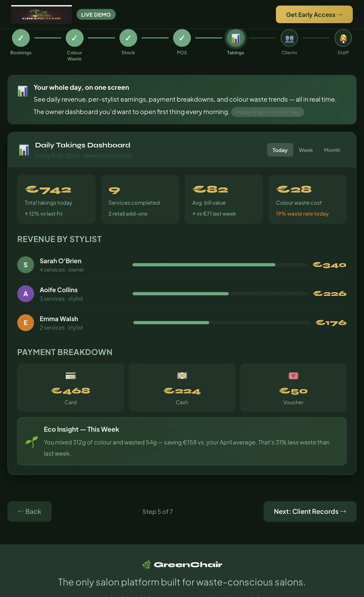Click Aoife Collins revenue progress bar
This screenshot has height=597, width=364.
coord(220,294)
